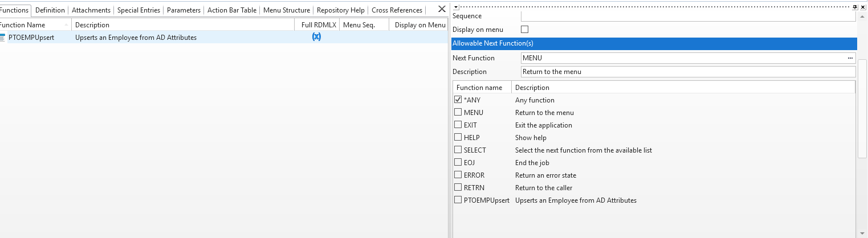Viewport: 868px width, 238px height.
Task: Enable the HELP checkbox
Action: pos(458,137)
